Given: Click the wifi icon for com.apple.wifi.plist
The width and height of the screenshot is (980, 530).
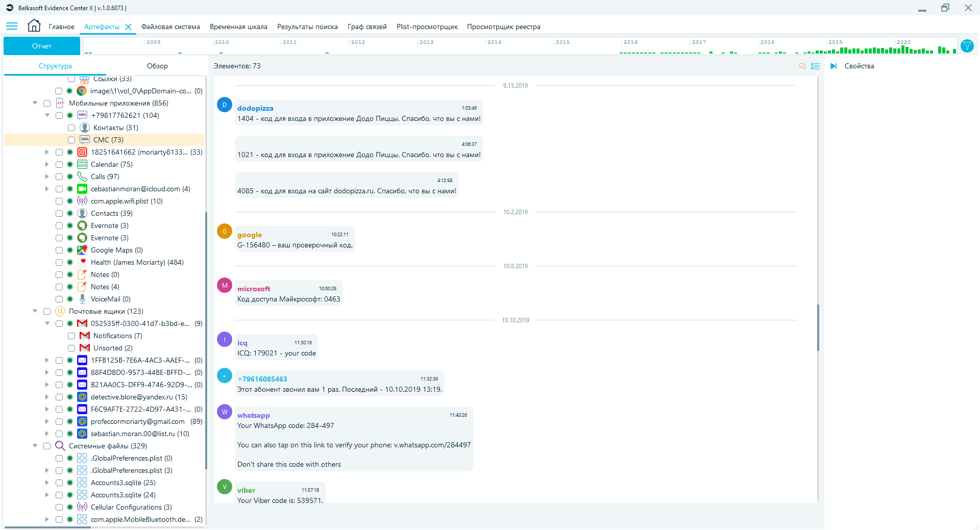Looking at the screenshot, I should 82,201.
